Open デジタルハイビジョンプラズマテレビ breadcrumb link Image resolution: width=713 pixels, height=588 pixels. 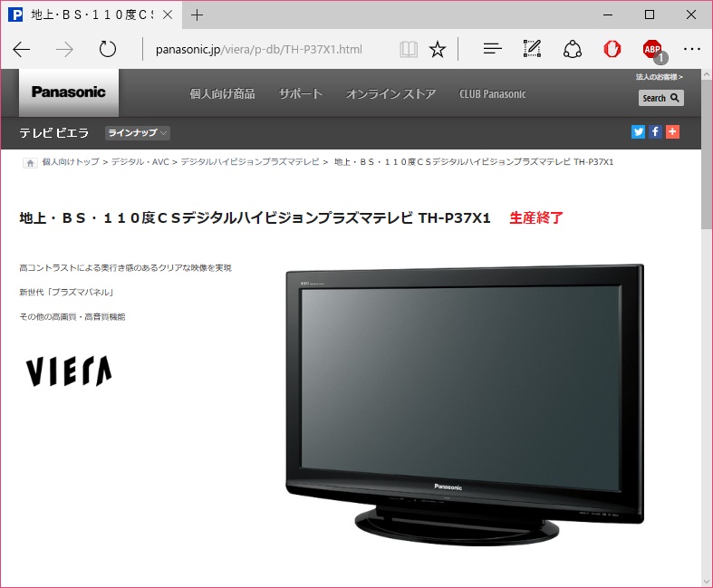(x=250, y=162)
